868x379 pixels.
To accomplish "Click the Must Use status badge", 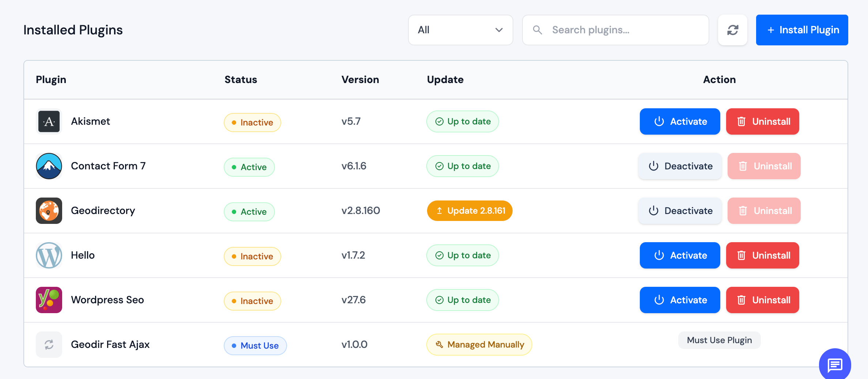I will 255,346.
